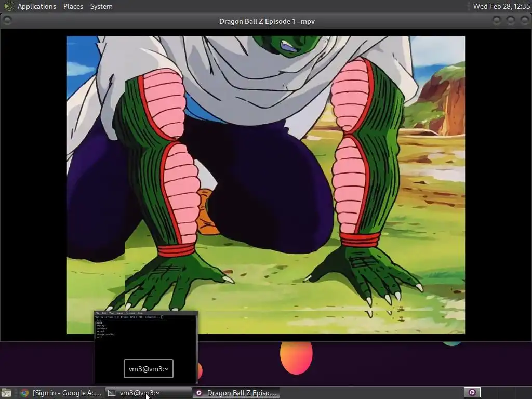This screenshot has width=532, height=399.
Task: Open the mpv window menu button
Action: click(7, 21)
